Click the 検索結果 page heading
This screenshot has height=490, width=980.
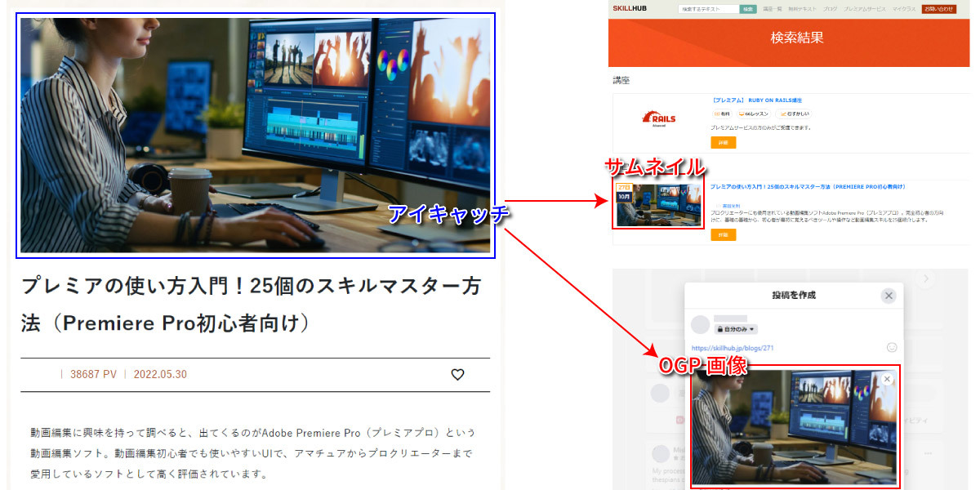click(x=796, y=38)
